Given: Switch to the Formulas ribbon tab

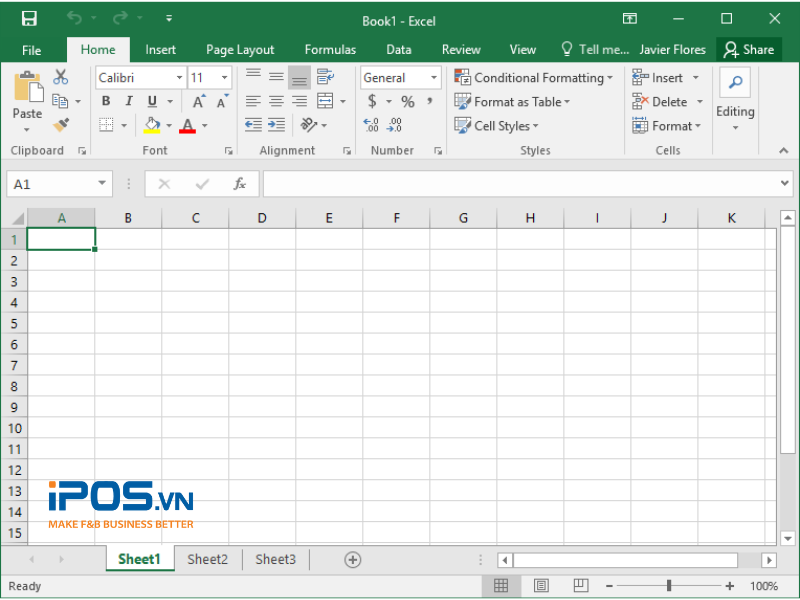Looking at the screenshot, I should [330, 49].
